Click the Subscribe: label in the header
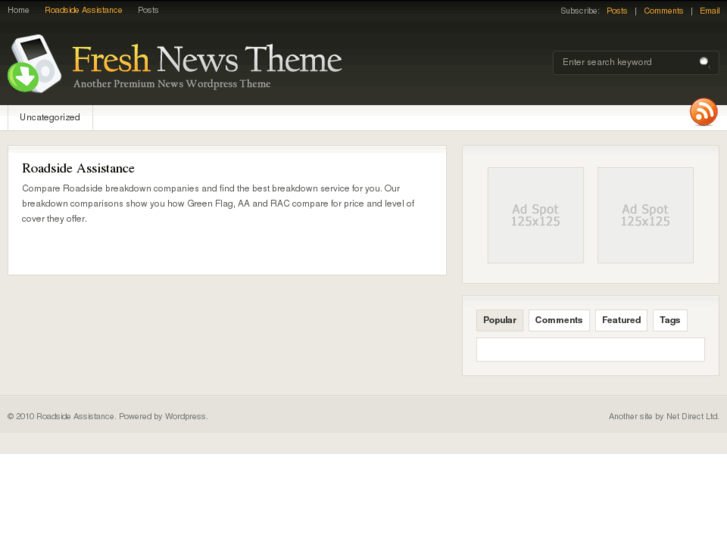This screenshot has width=727, height=545. (x=580, y=11)
